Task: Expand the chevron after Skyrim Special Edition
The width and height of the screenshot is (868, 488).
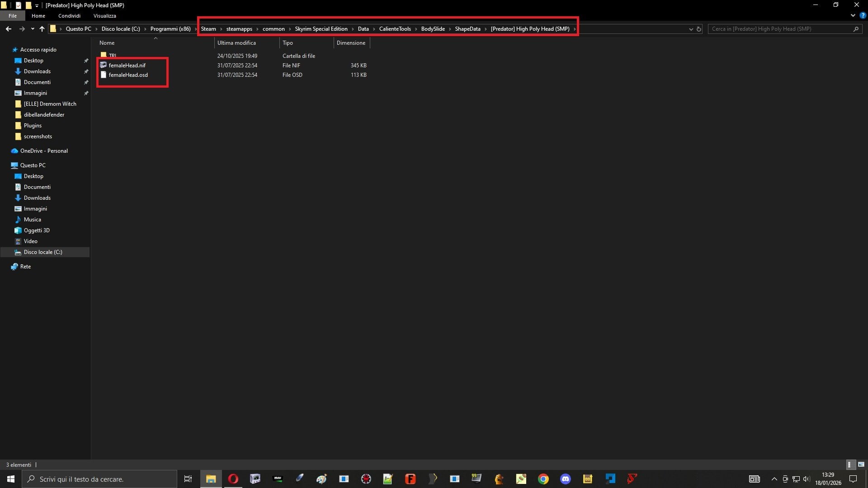Action: [353, 29]
